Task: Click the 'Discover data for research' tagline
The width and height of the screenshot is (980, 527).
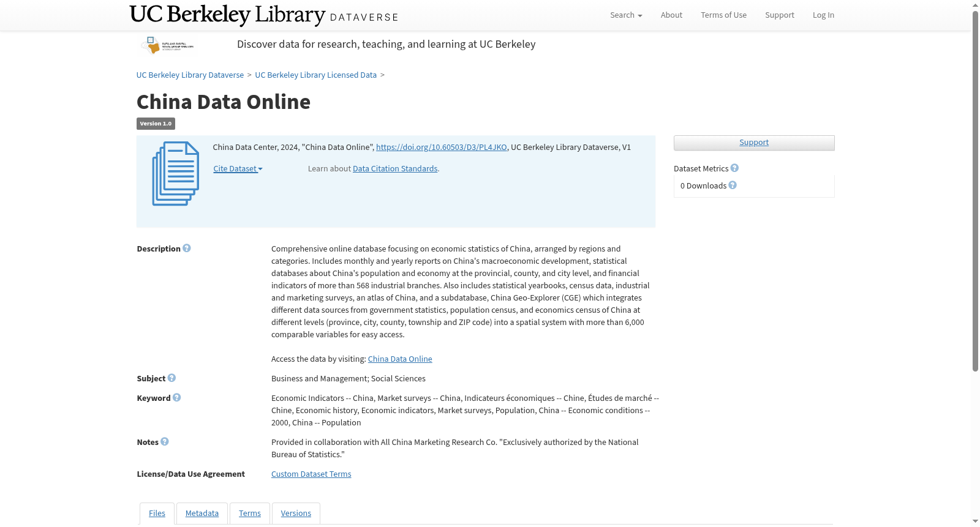Action: (x=386, y=44)
